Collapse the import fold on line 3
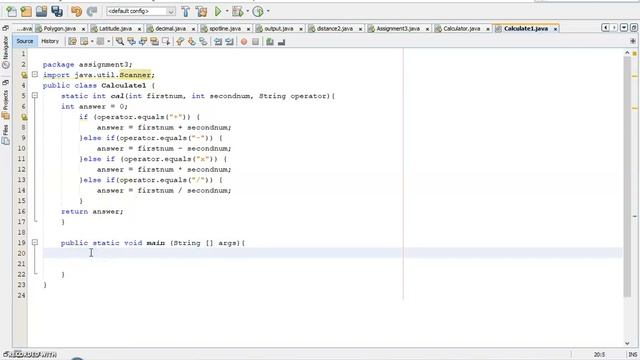 click(x=35, y=74)
